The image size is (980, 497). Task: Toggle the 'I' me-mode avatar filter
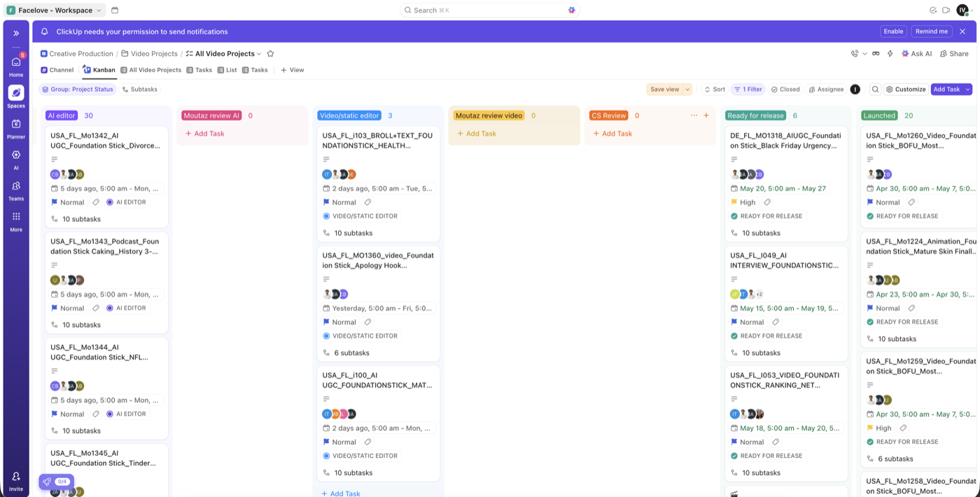click(x=855, y=90)
